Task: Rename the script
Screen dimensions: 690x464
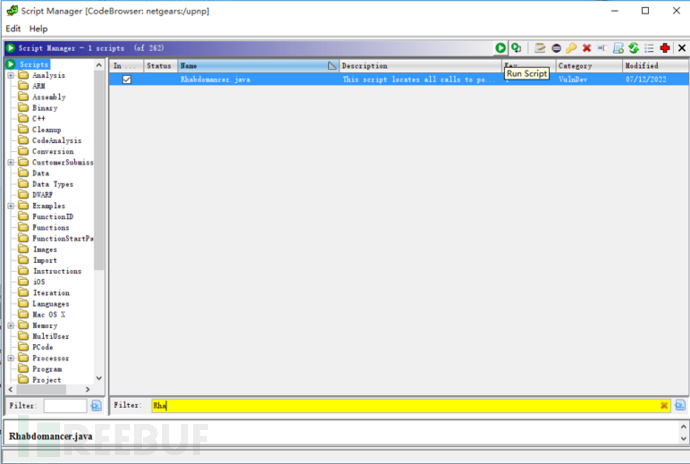Action: tap(602, 48)
